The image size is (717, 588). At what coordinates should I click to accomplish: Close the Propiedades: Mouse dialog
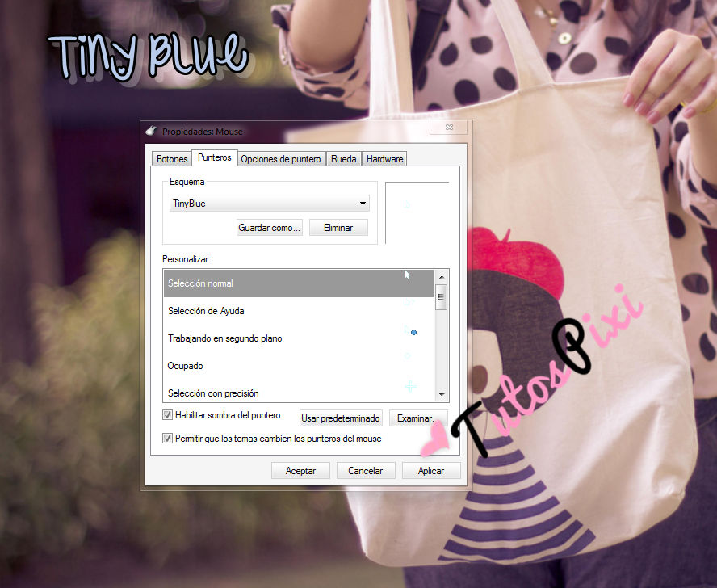click(x=449, y=127)
